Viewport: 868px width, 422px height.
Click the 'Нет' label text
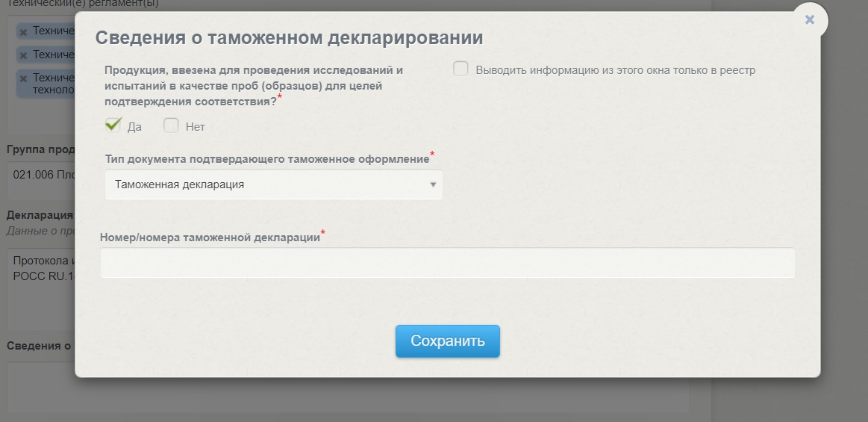click(x=195, y=127)
